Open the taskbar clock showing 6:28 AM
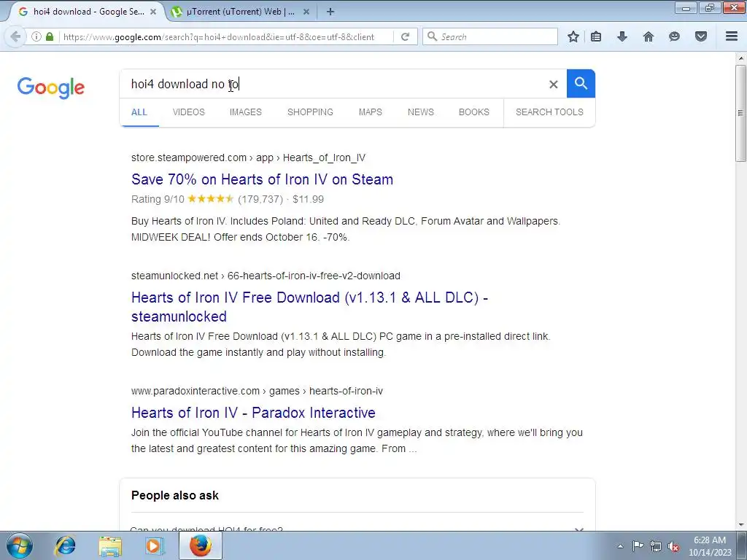747x560 pixels. coord(710,546)
